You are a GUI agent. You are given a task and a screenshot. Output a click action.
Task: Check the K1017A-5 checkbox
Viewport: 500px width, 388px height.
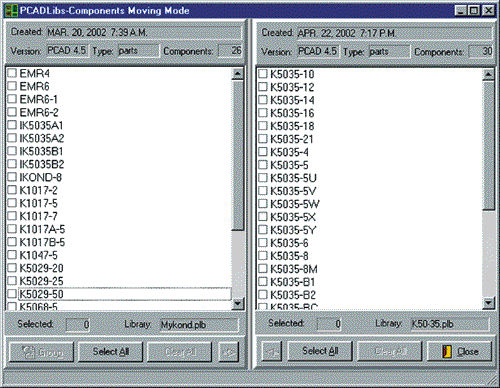[12, 229]
